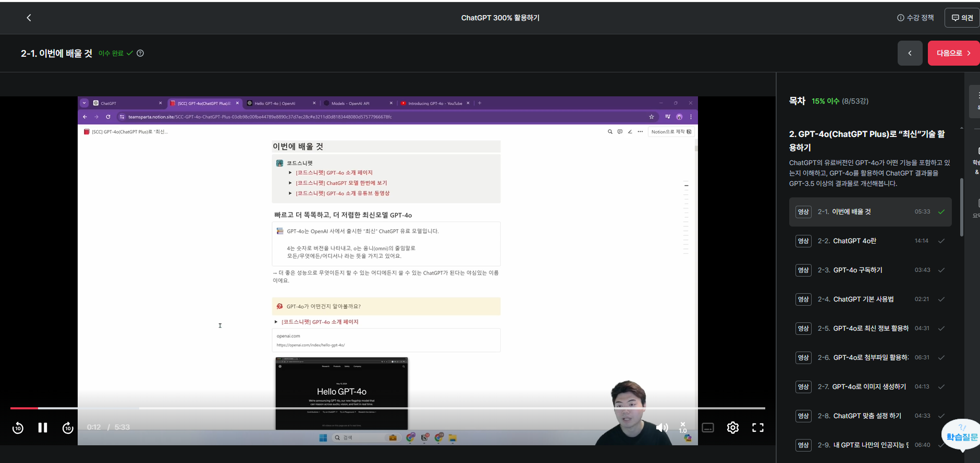Open lesson 2-7. GPT-4o로 이미지 생성하기
Screen dimensions: 980x463
pyautogui.click(x=870, y=387)
